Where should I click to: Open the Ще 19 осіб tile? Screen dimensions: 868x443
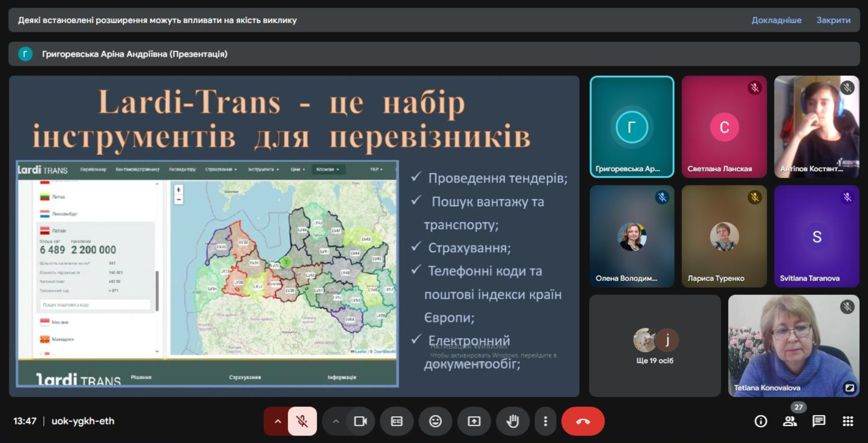point(655,346)
